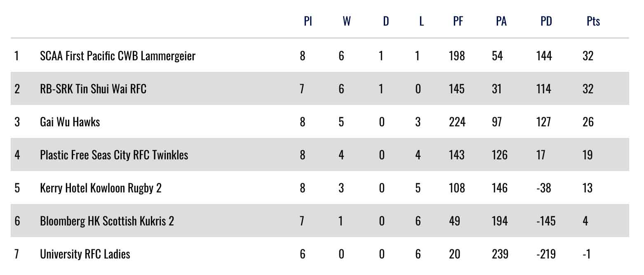Click Kukris 2 point difference -145

coord(546,221)
